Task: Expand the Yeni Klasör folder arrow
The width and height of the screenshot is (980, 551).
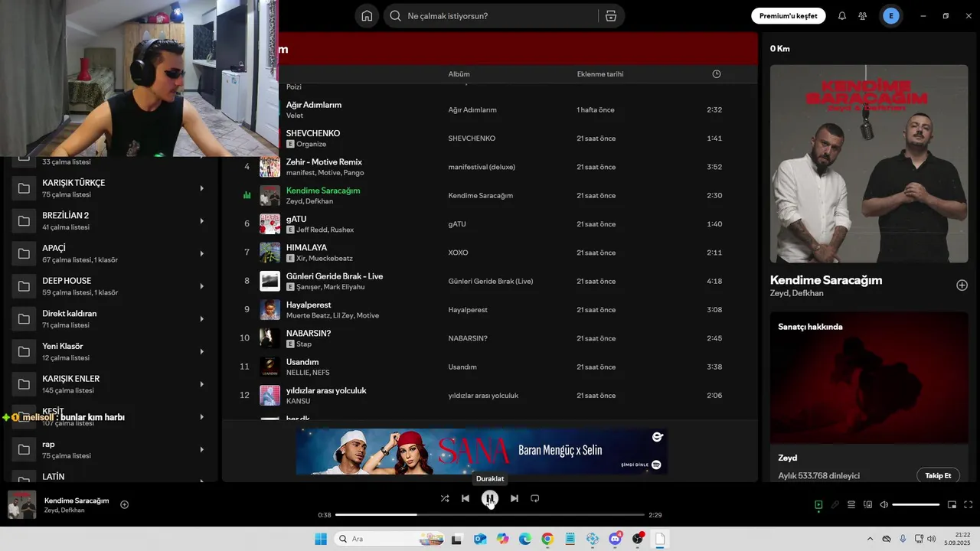Action: (202, 351)
